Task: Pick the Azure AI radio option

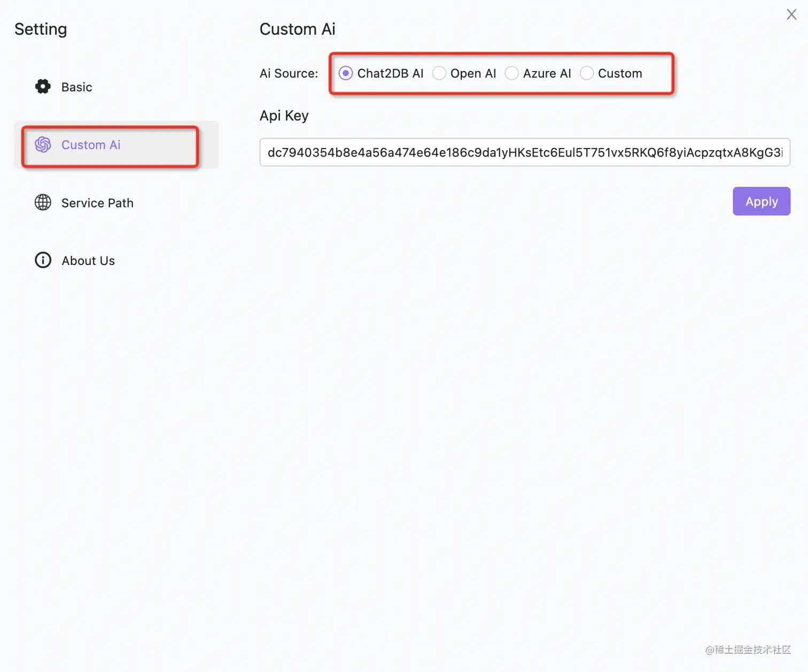Action: click(511, 73)
